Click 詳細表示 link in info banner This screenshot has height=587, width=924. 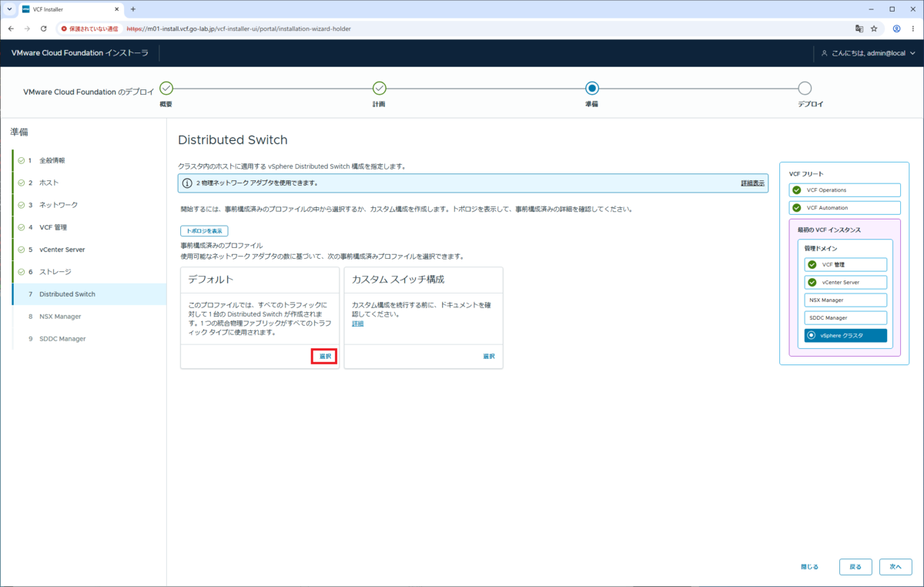click(752, 183)
